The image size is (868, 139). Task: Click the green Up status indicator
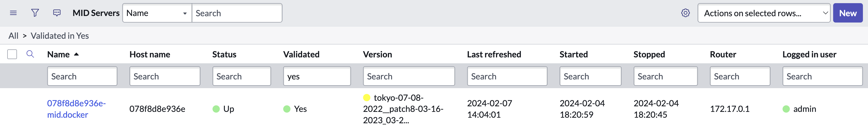pos(216,109)
